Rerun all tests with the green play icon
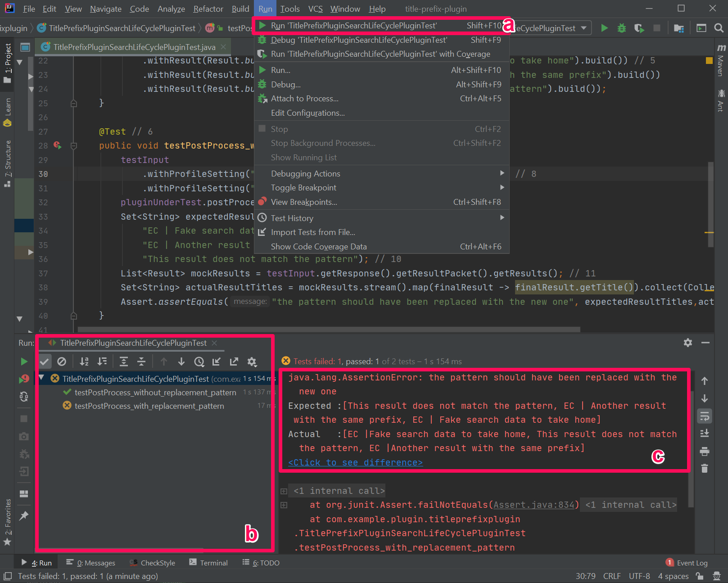This screenshot has height=583, width=728. [24, 361]
